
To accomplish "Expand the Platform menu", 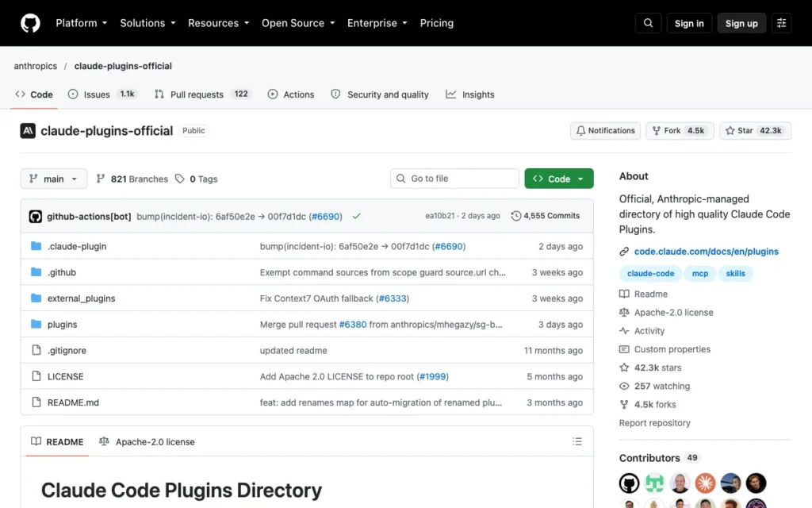I will [82, 23].
